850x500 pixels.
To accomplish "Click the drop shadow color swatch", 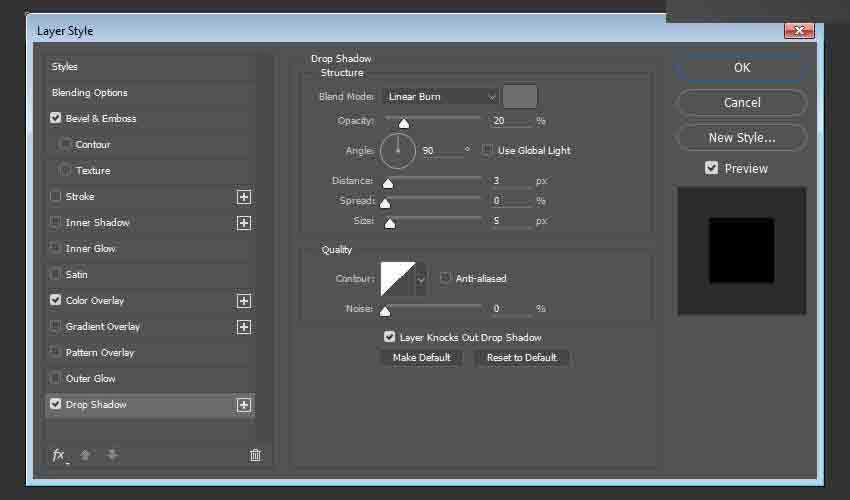I will (520, 97).
